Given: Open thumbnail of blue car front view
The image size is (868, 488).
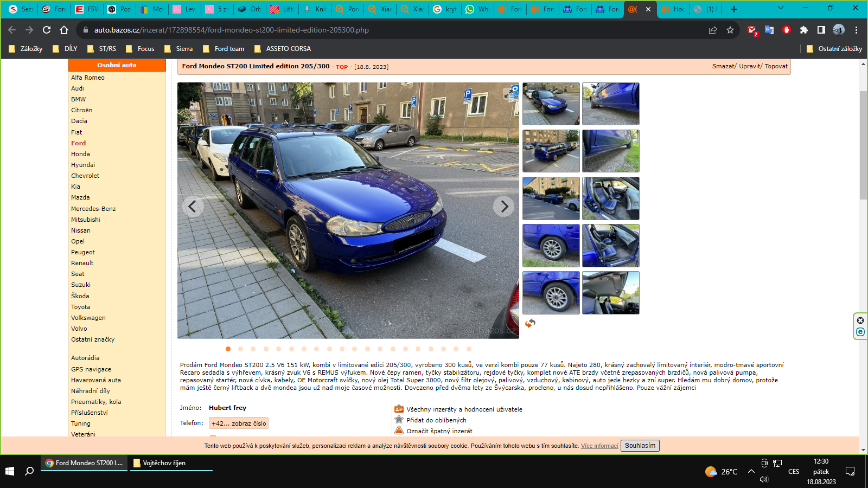Looking at the screenshot, I should (551, 104).
